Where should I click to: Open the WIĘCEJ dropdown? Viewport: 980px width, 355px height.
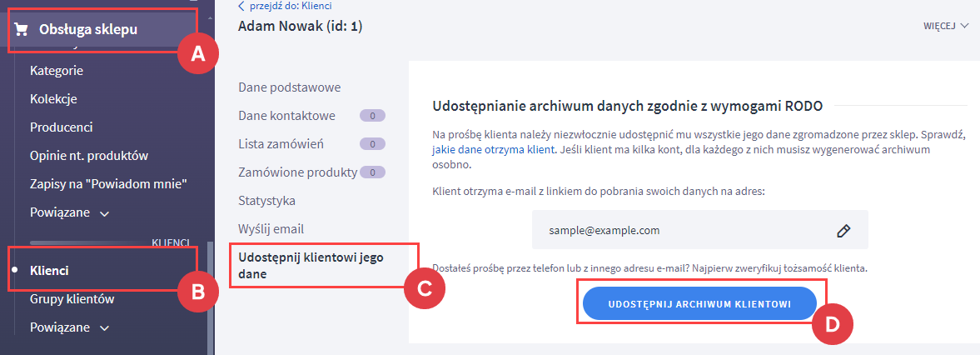946,26
